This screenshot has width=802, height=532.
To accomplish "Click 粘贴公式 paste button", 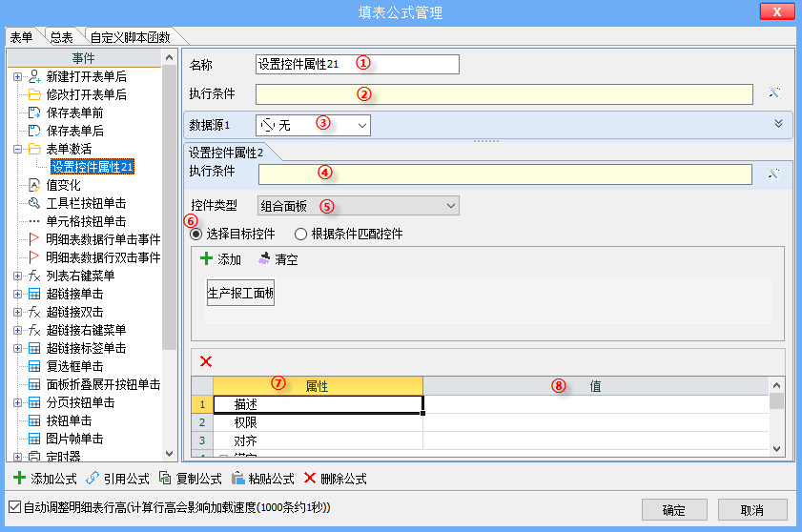I will coord(263,479).
